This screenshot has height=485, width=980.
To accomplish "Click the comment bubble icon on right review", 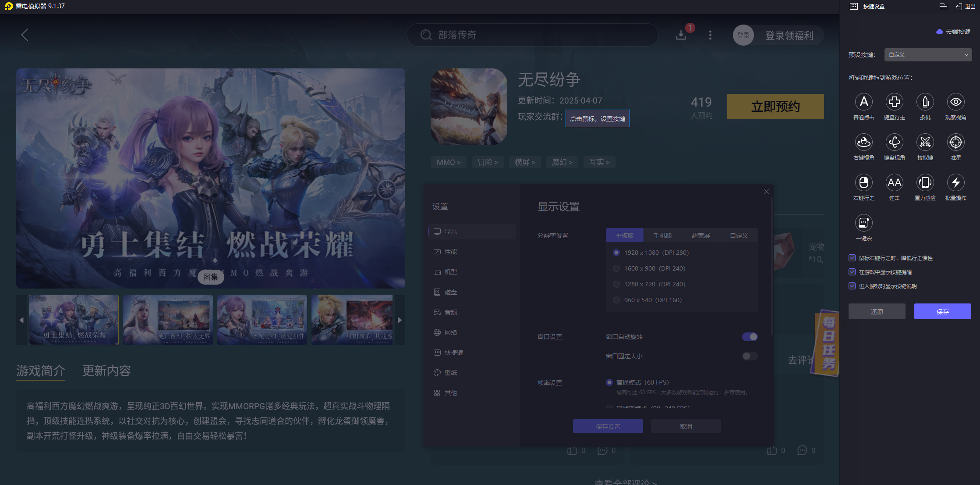I will tap(802, 450).
